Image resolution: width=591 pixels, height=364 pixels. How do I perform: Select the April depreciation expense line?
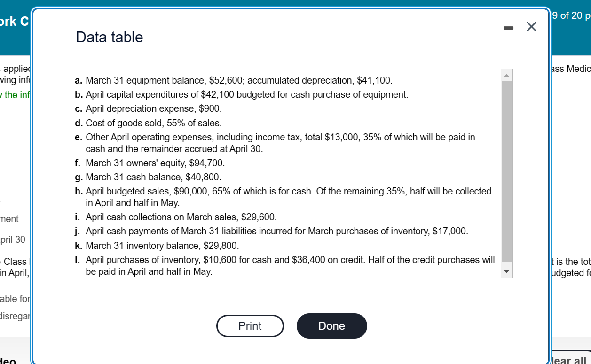148,108
